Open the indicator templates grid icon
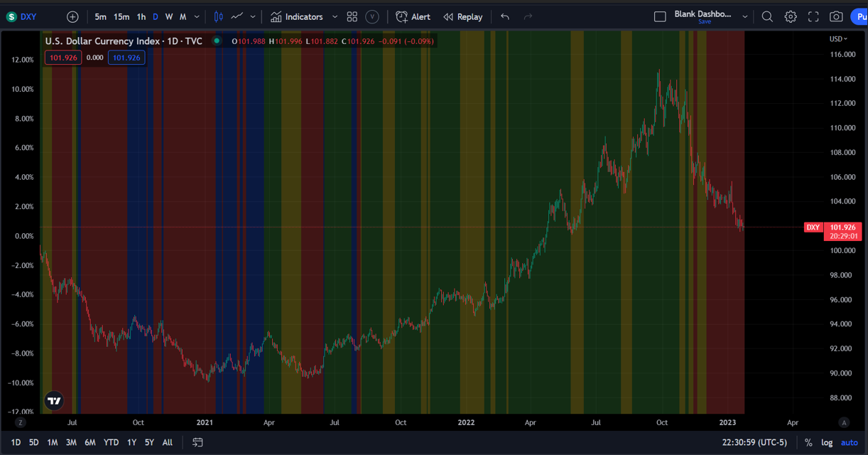The image size is (868, 455). (352, 16)
